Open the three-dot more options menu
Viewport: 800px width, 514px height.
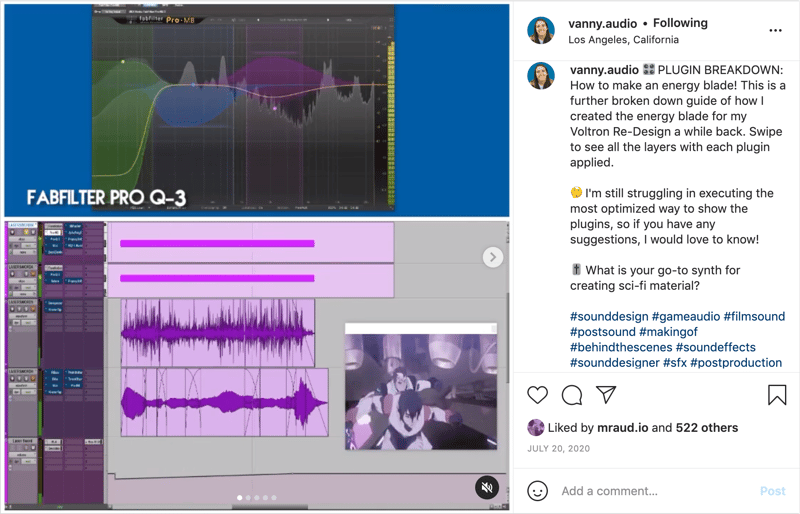775,31
